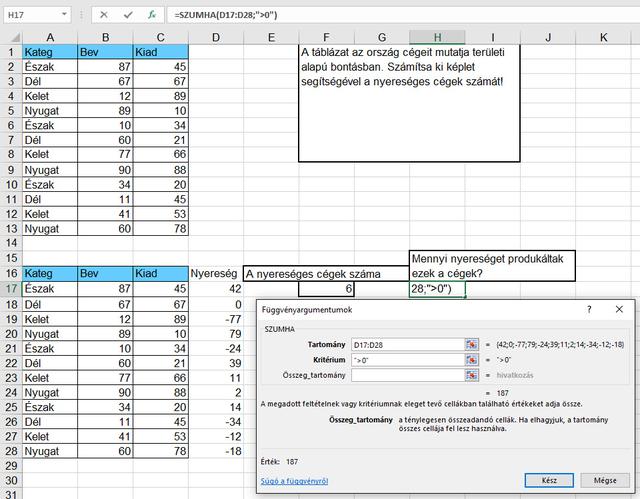Open the Súgó a függvényről help link
This screenshot has width=640, height=499.
294,481
